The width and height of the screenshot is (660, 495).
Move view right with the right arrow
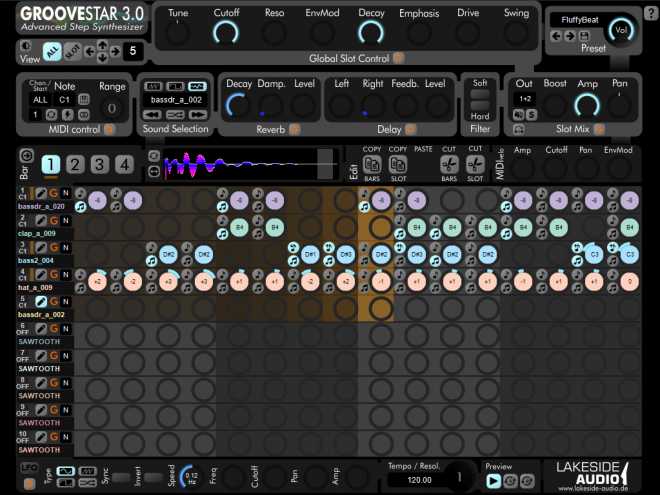pyautogui.click(x=115, y=52)
